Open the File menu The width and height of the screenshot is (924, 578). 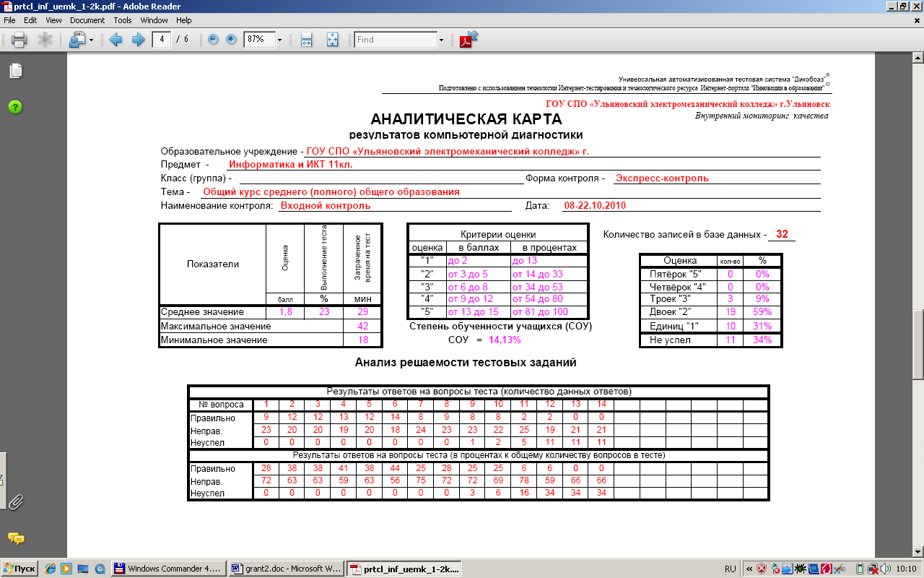click(10, 21)
